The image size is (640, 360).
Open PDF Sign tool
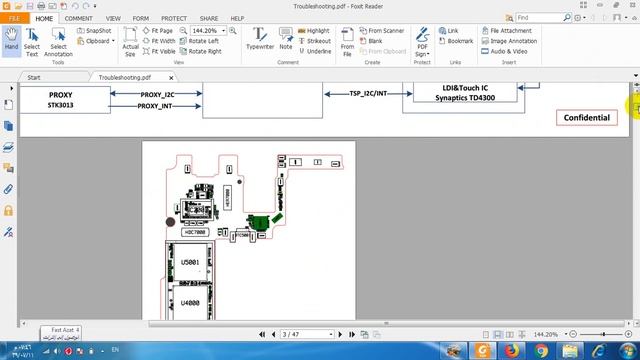422,42
